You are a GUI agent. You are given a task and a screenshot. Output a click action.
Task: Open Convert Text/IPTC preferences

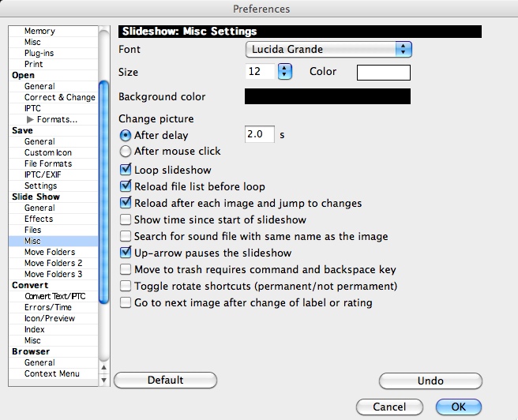point(54,297)
